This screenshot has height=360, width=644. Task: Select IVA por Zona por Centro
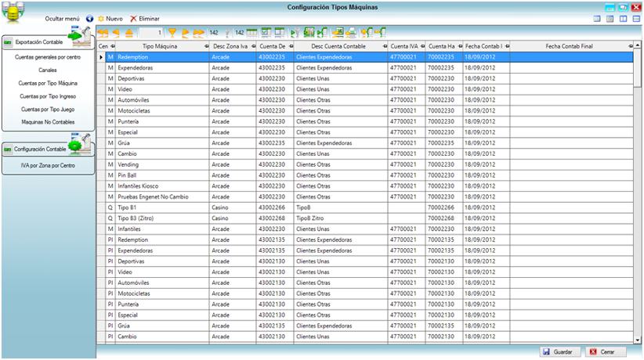[49, 165]
